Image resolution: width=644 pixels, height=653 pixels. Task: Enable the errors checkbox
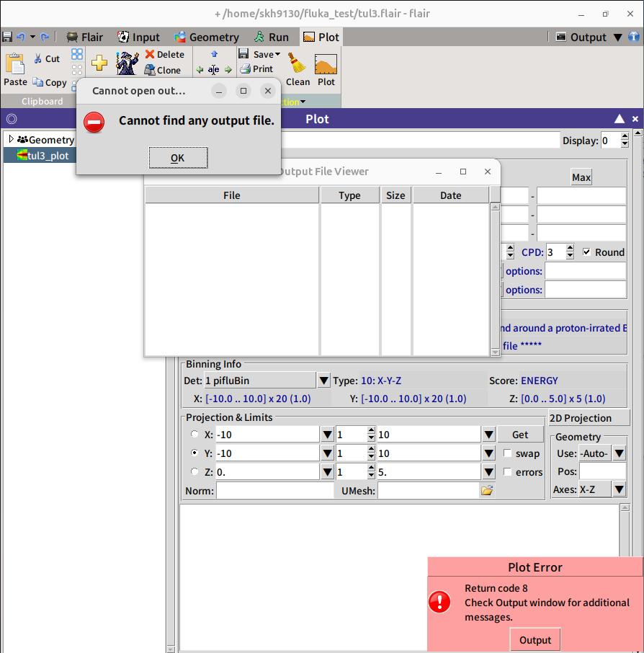coord(508,472)
